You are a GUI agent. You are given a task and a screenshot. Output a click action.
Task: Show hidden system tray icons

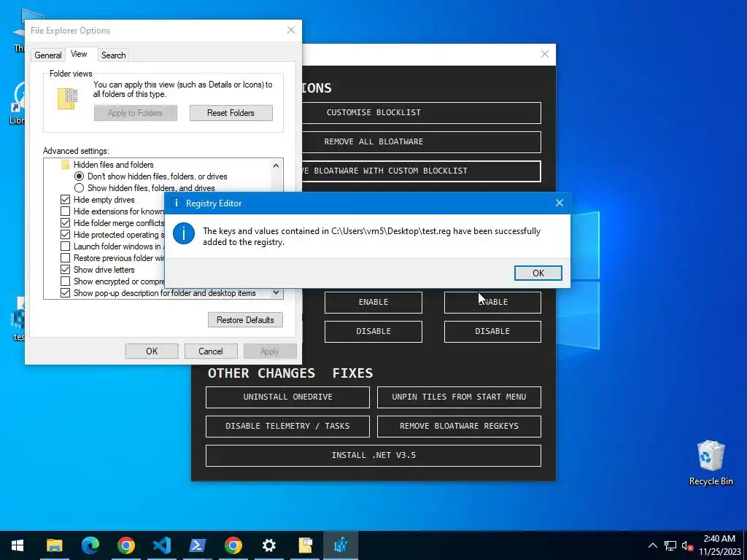(x=653, y=545)
